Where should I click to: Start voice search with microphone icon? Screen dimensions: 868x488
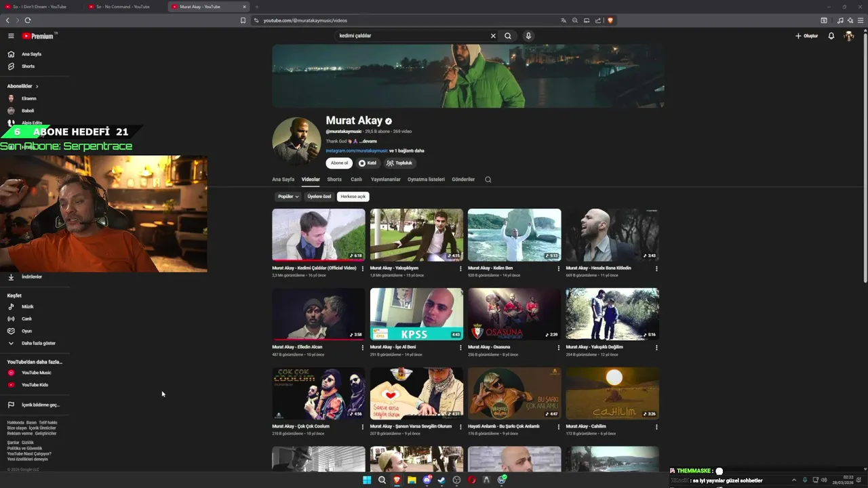click(x=528, y=36)
